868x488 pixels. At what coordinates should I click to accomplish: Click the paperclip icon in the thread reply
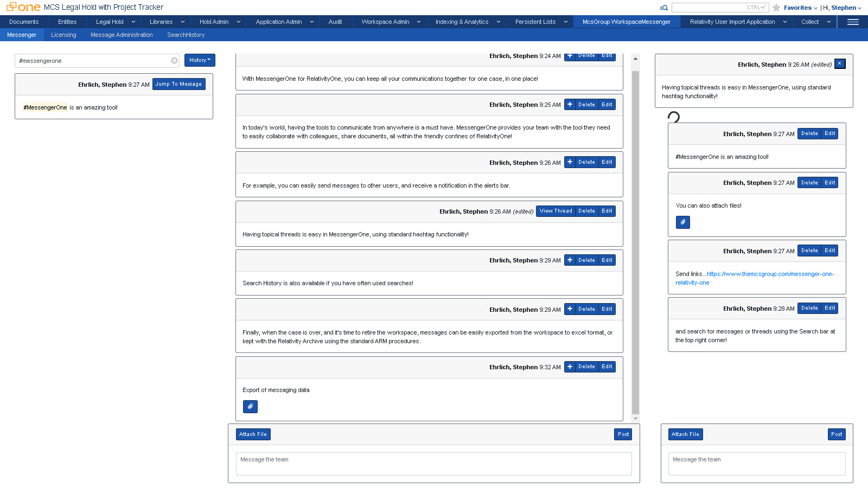(x=682, y=222)
